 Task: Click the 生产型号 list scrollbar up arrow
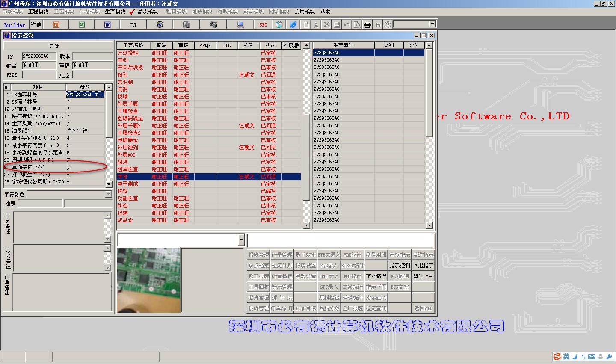[x=429, y=45]
